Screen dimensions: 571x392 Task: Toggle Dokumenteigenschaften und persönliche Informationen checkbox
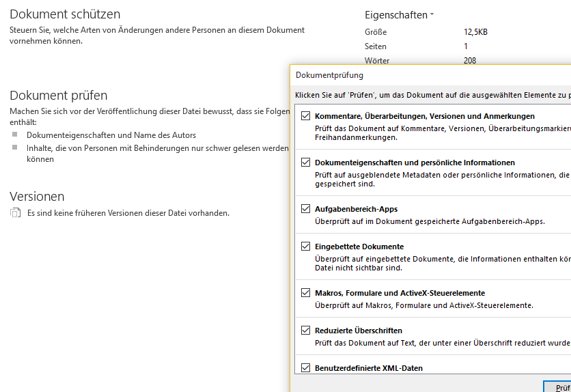tap(305, 163)
